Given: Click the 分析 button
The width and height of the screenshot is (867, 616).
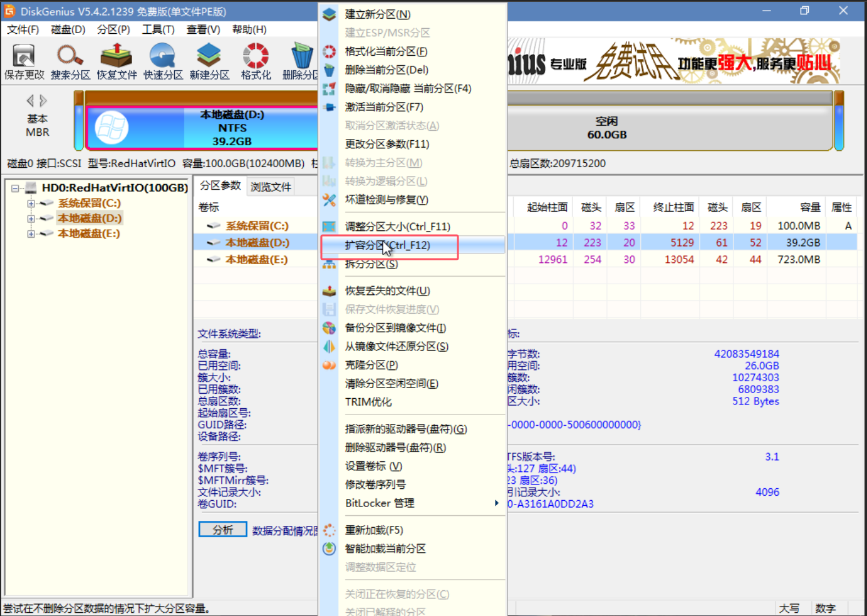Looking at the screenshot, I should (223, 530).
